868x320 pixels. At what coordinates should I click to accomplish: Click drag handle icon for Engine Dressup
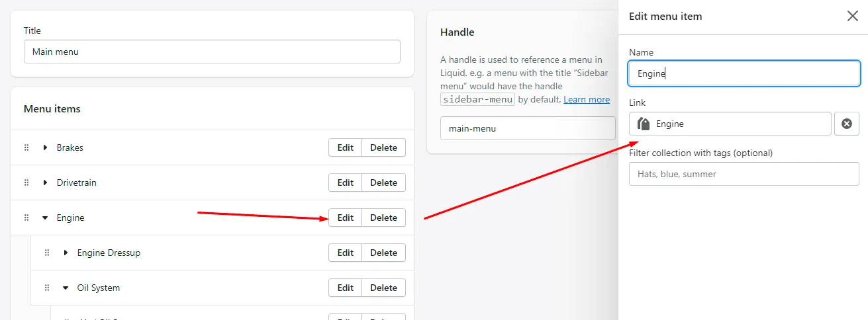[47, 253]
